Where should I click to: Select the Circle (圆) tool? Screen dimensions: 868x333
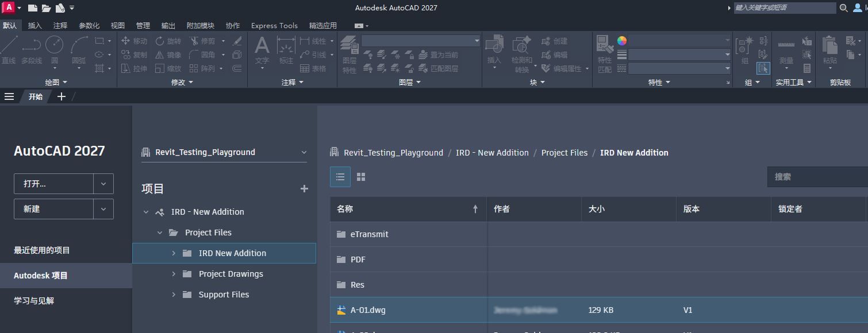click(55, 50)
